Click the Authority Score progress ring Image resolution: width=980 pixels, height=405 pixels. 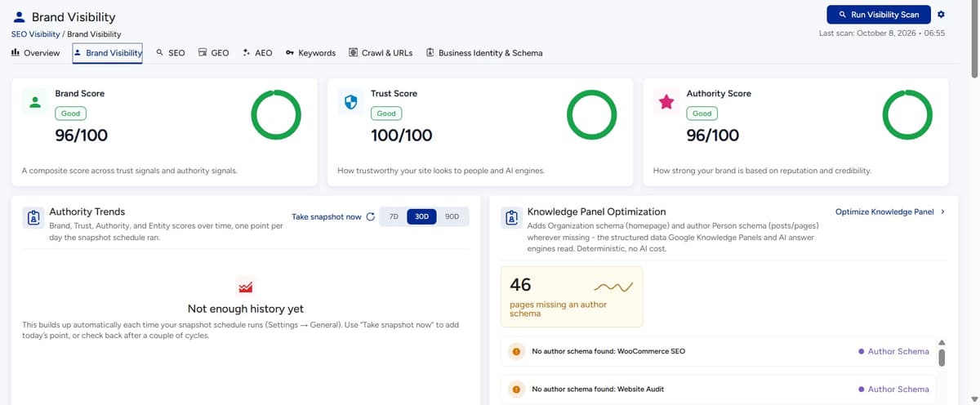click(907, 114)
